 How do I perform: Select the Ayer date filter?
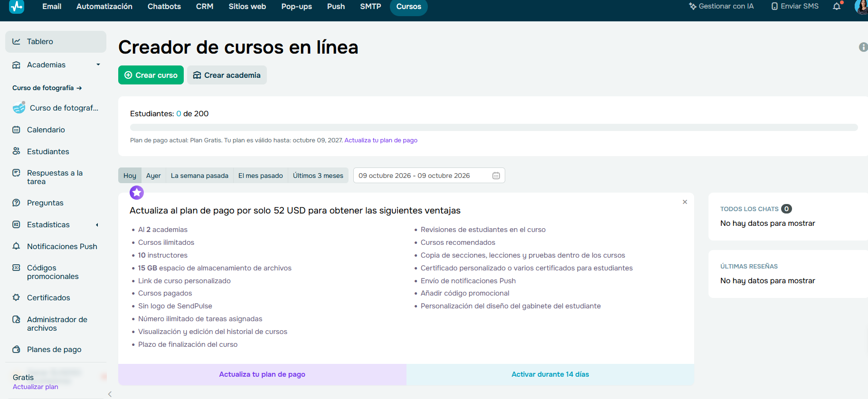point(153,176)
